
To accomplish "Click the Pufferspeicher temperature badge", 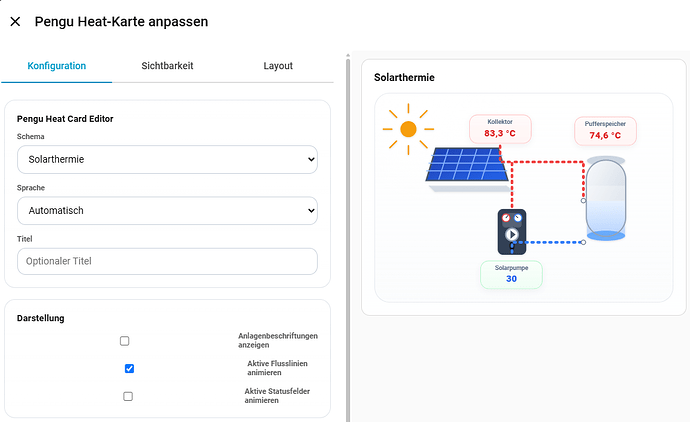I will point(605,131).
